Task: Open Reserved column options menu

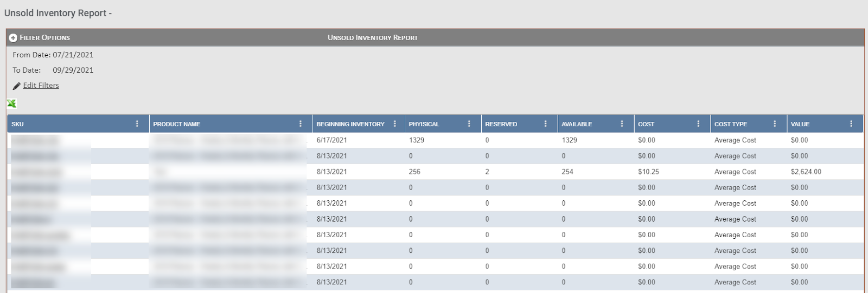Action: coord(546,124)
